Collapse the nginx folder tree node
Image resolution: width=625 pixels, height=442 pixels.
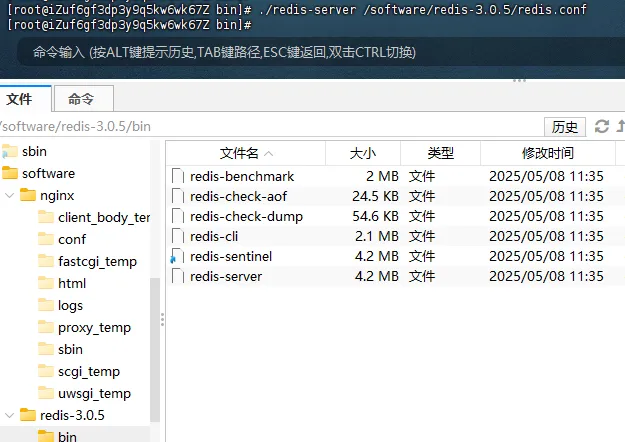10,195
